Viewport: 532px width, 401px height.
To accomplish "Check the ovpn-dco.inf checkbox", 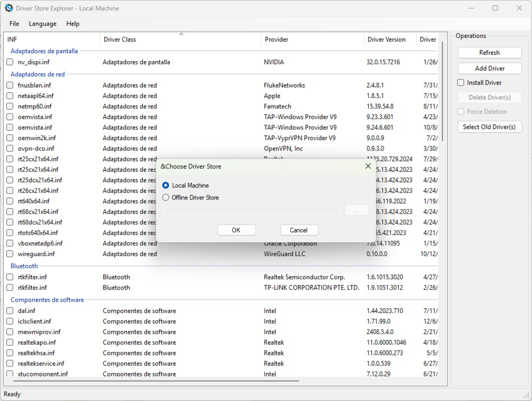I will pos(10,148).
